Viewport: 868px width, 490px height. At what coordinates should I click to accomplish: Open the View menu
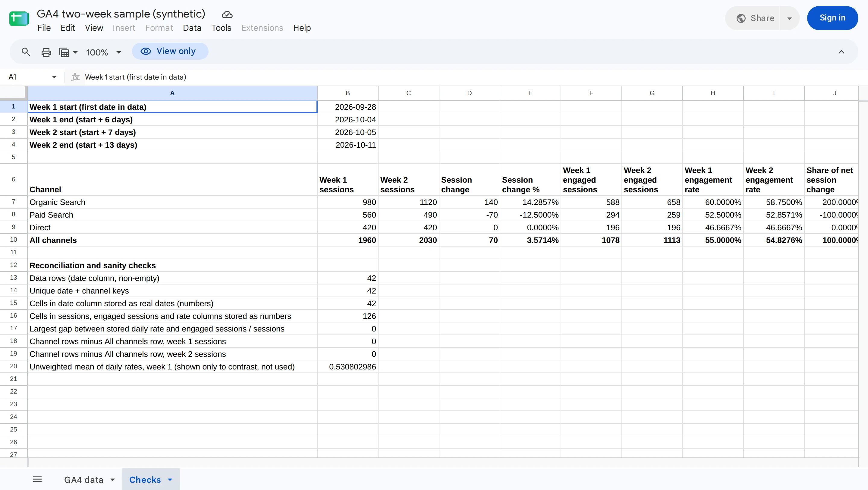click(94, 28)
